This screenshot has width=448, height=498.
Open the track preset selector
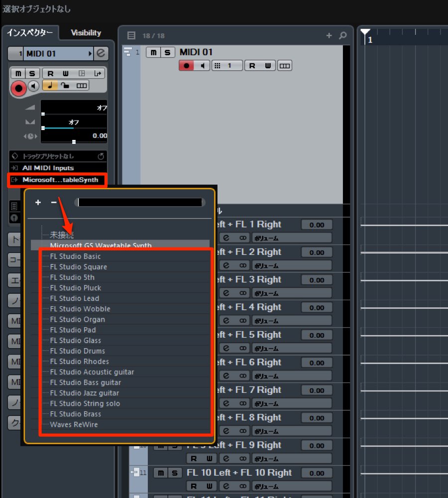(53, 156)
